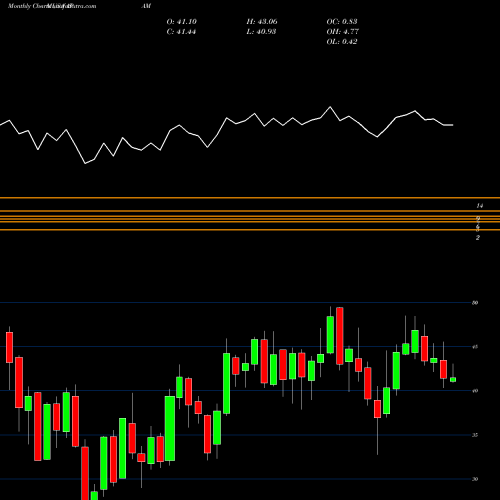Click the indicator scale label 14
500x500 pixels.
[479, 206]
